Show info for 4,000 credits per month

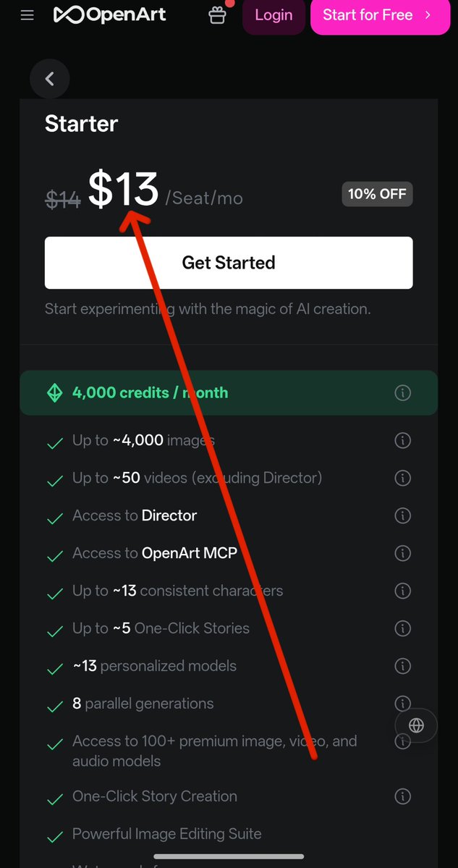pyautogui.click(x=403, y=393)
